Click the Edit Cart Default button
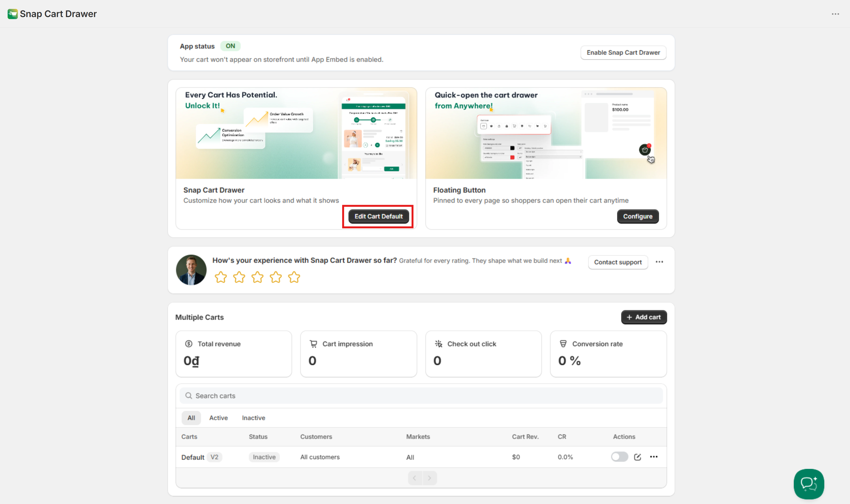This screenshot has width=850, height=504. coord(378,216)
